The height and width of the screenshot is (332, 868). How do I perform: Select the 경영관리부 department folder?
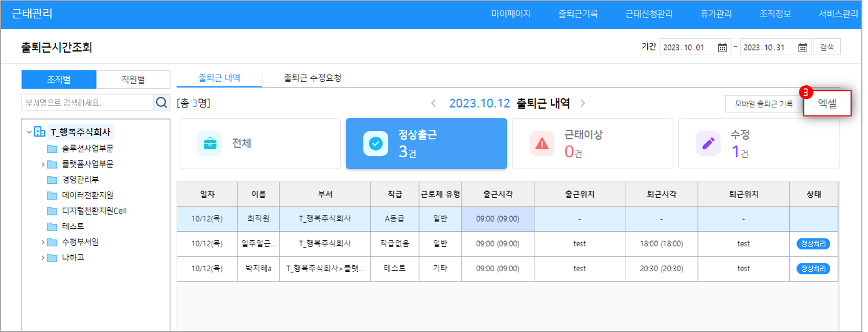(x=80, y=180)
